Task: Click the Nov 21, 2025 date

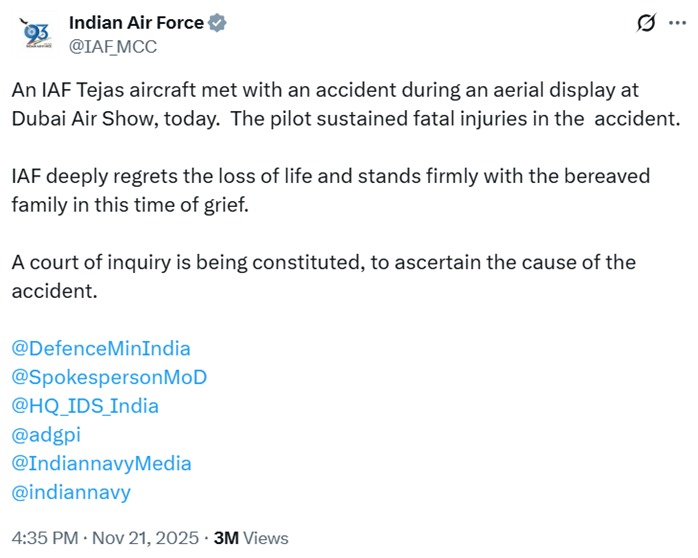Action: coord(149,537)
